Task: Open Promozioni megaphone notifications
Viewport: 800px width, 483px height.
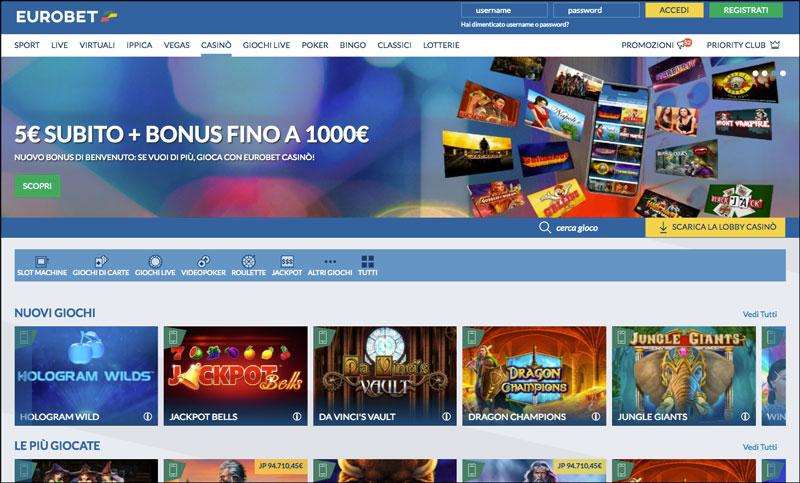Action: click(x=684, y=44)
